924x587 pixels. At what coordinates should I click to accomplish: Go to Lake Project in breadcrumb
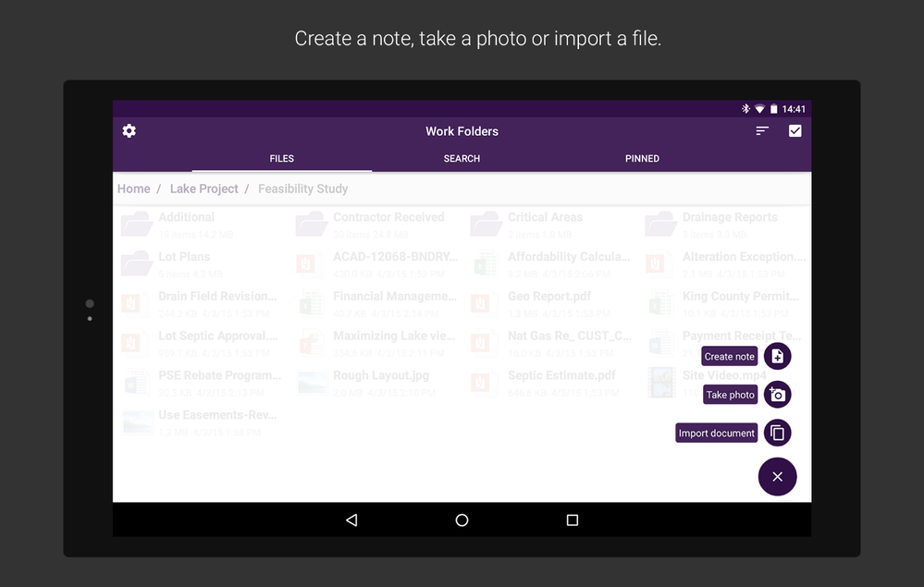pyautogui.click(x=203, y=189)
